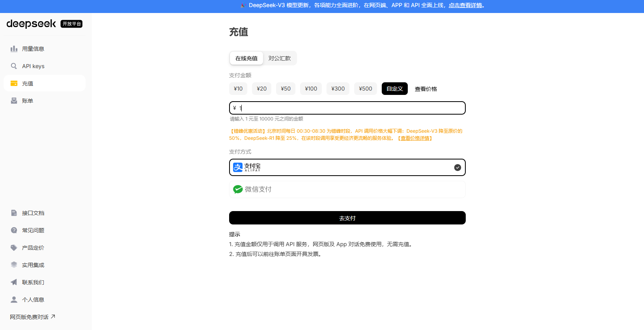Open 充值 in the sidebar

[x=45, y=83]
